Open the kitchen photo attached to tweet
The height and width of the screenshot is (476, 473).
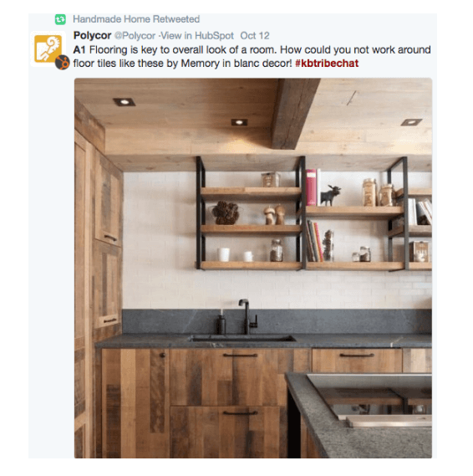pos(253,268)
